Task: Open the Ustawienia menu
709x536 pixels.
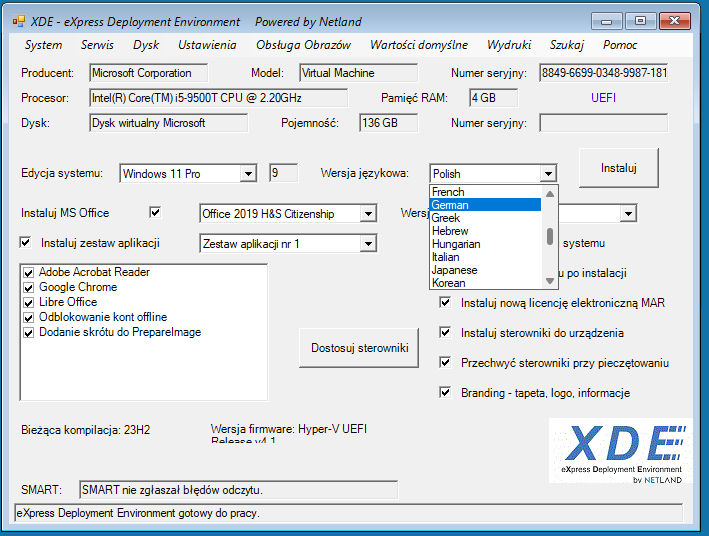Action: tap(207, 45)
